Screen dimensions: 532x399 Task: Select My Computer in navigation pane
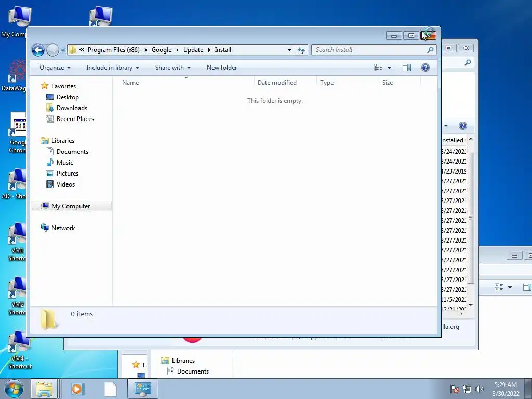[71, 206]
